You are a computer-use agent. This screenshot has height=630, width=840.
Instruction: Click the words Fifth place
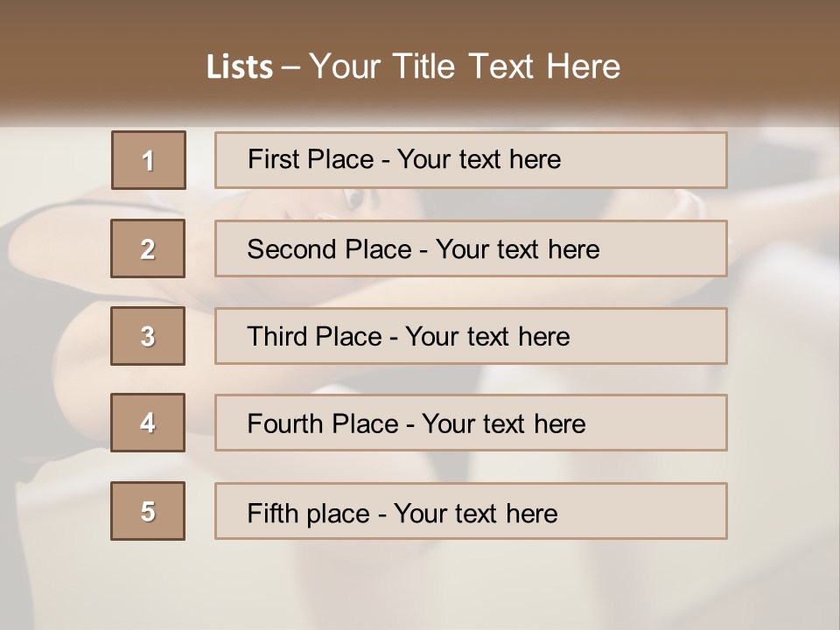309,514
